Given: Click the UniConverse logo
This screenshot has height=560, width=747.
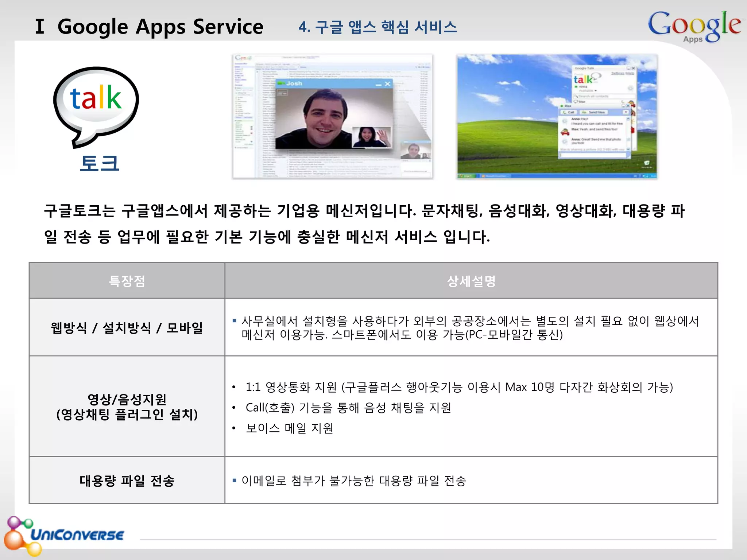Looking at the screenshot, I should click(64, 536).
